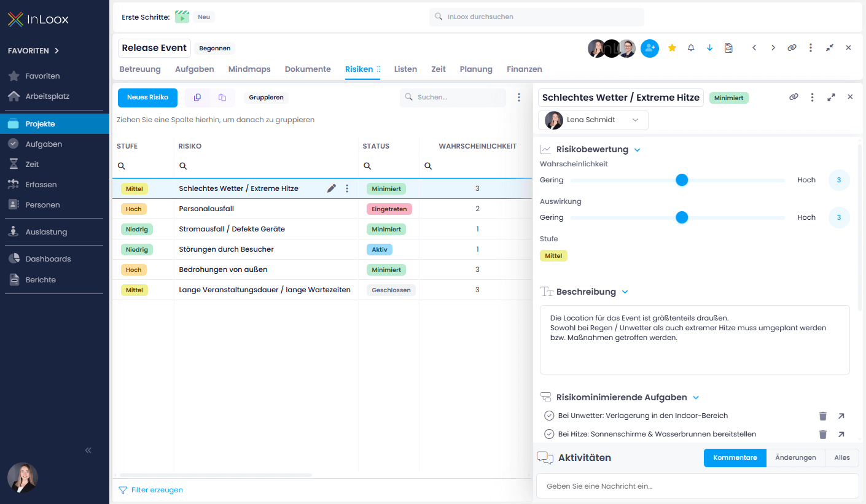Click the 'Neues Risiko' button
Viewport: 866px width, 504px height.
click(x=147, y=98)
